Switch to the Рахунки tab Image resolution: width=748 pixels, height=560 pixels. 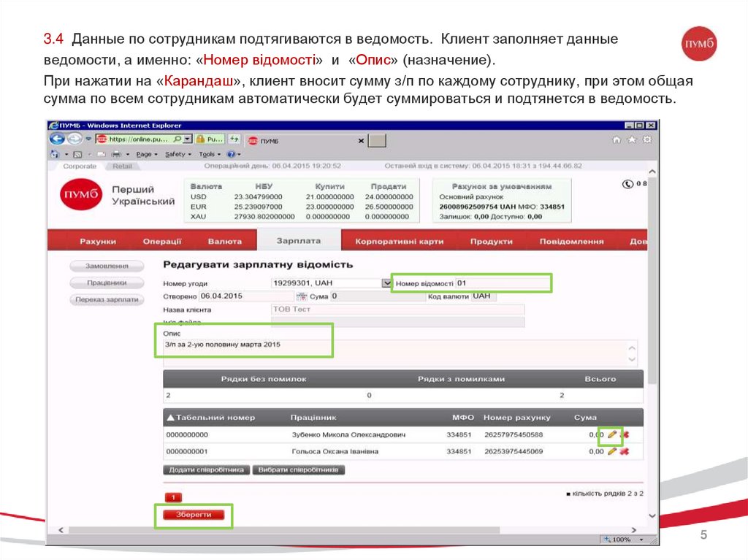pyautogui.click(x=98, y=242)
